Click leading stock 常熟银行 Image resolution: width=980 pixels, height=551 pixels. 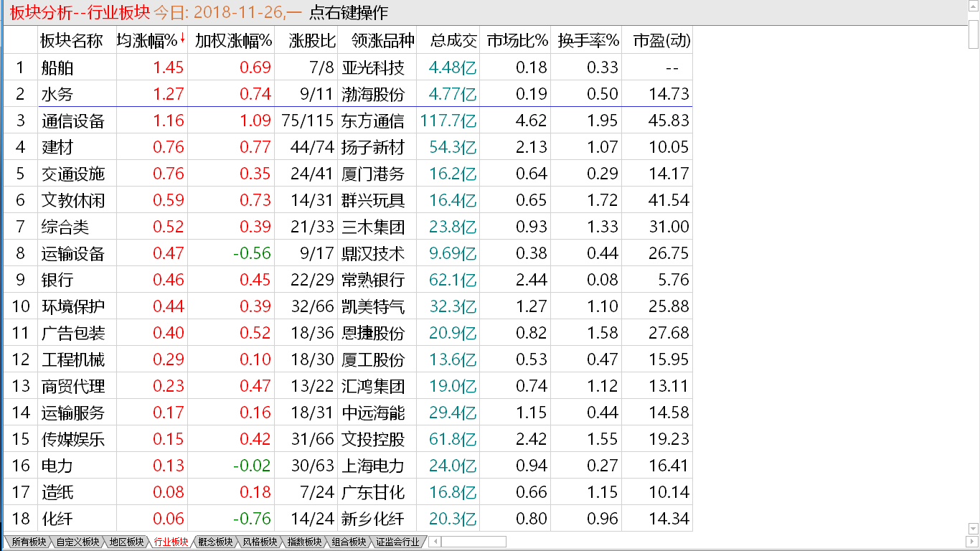tap(373, 280)
